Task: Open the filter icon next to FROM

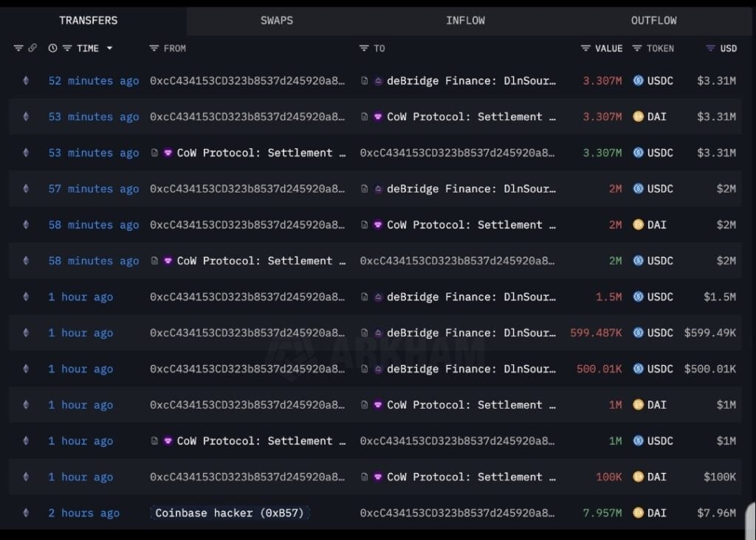Action: (x=154, y=48)
